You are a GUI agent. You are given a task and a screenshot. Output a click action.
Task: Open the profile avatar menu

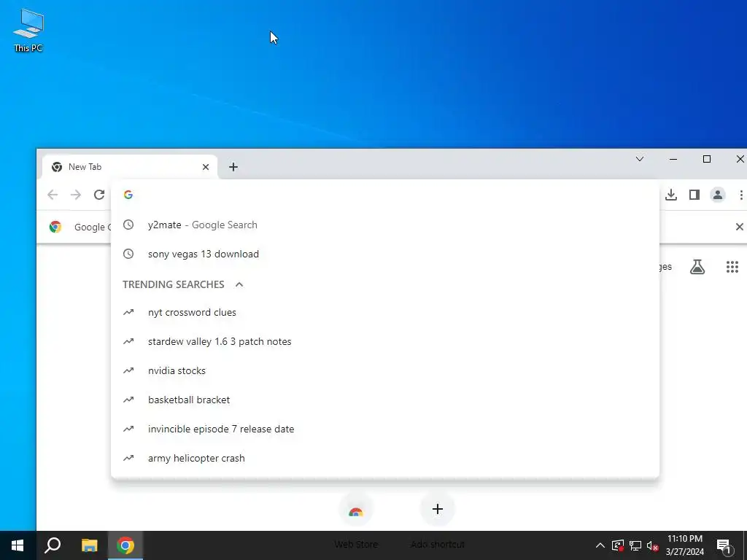718,195
